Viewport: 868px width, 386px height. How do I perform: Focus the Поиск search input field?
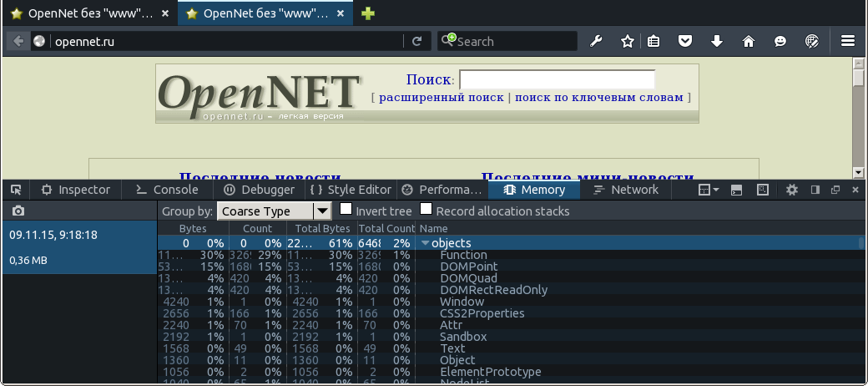557,79
